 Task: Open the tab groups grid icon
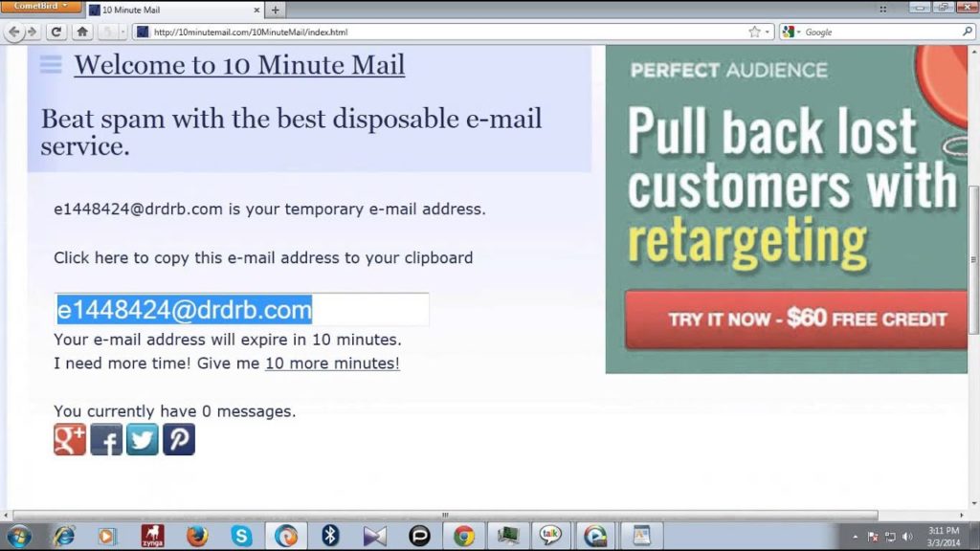pos(882,10)
